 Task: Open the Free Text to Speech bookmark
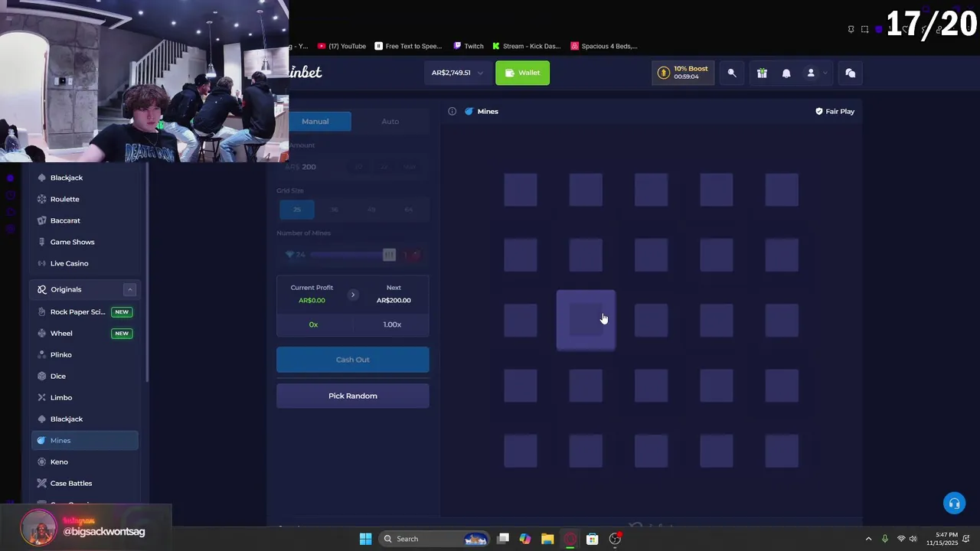tap(408, 46)
